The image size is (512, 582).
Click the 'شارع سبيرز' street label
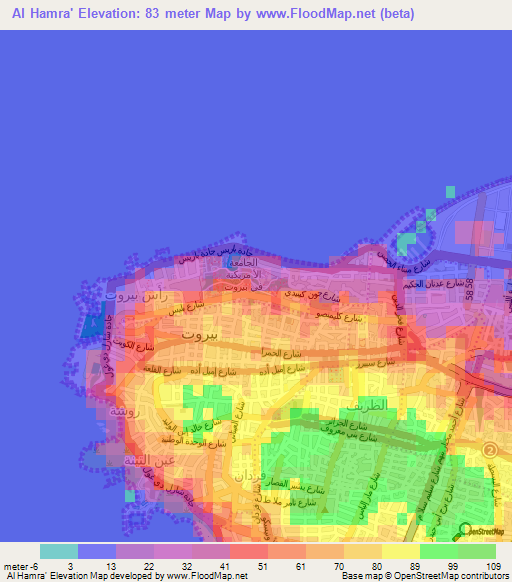375,363
